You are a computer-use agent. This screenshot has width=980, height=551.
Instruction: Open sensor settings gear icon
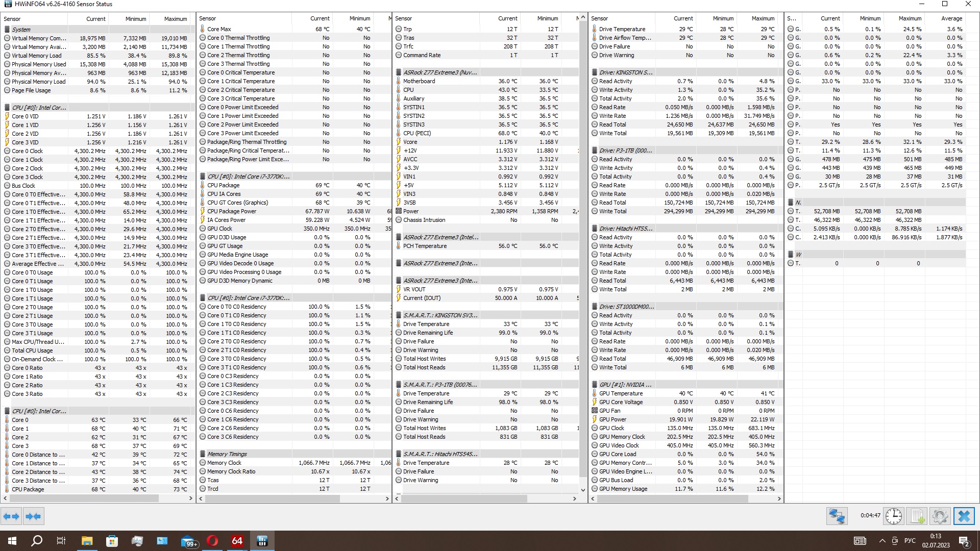940,516
